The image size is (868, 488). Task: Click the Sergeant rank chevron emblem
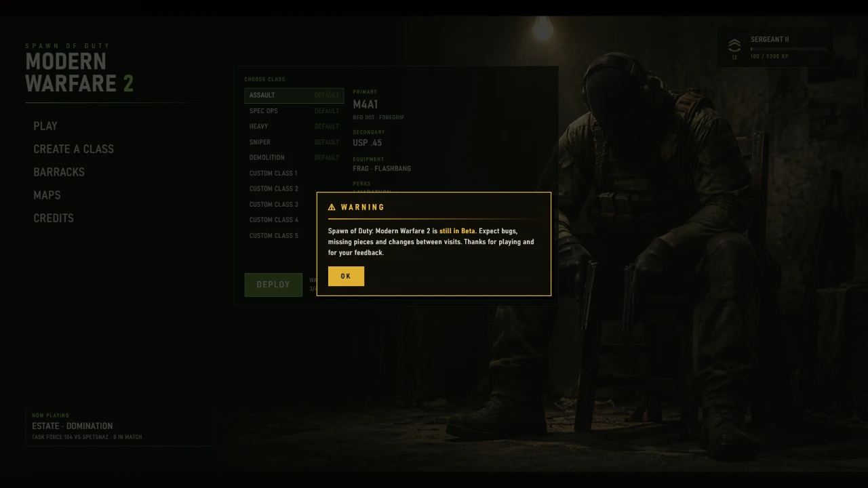(734, 45)
